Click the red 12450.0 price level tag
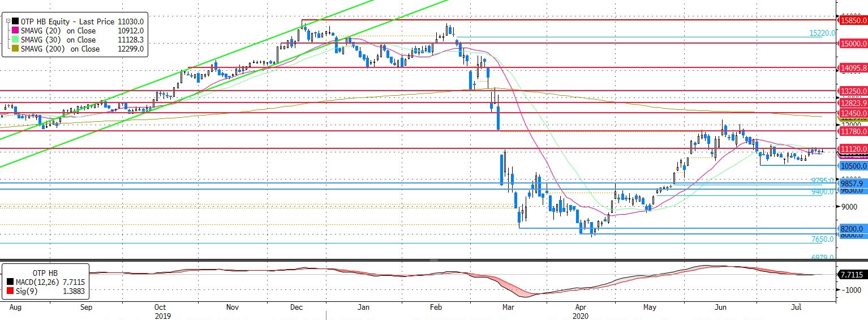Image resolution: width=868 pixels, height=320 pixels. click(x=853, y=113)
